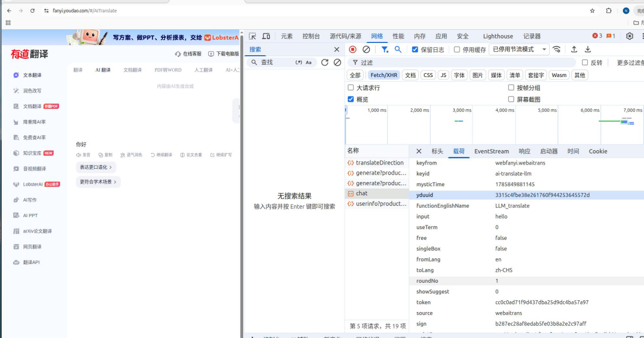Click the red error count badge
The image size is (644, 338).
[x=597, y=36]
